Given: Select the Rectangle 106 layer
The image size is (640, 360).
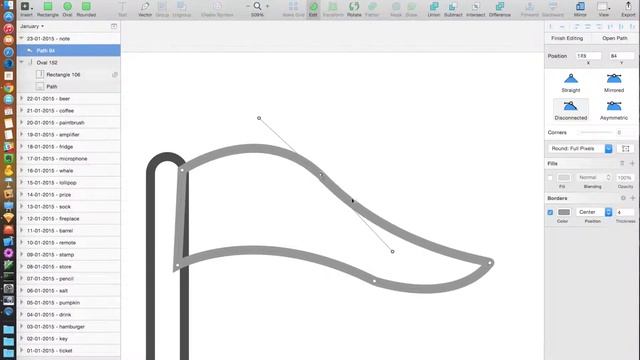Looking at the screenshot, I should [x=69, y=75].
